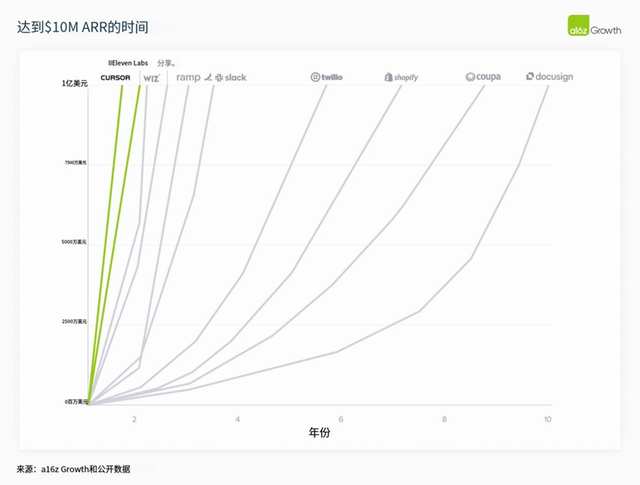Viewport: 640px width, 485px height.
Task: Click the 5000万美元 y-axis label
Action: point(74,242)
